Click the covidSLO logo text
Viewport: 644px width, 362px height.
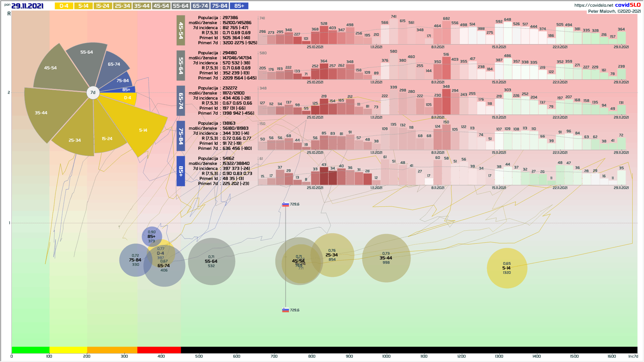point(628,5)
